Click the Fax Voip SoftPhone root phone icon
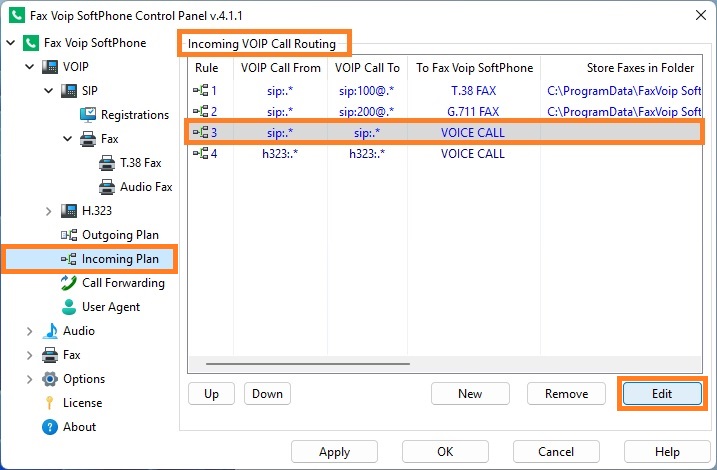 pyautogui.click(x=31, y=43)
